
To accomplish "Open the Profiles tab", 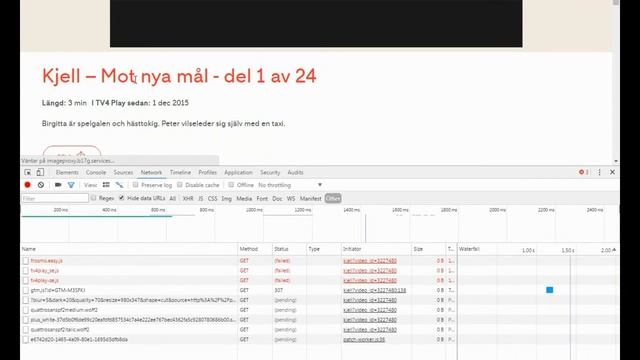I will coord(208,172).
